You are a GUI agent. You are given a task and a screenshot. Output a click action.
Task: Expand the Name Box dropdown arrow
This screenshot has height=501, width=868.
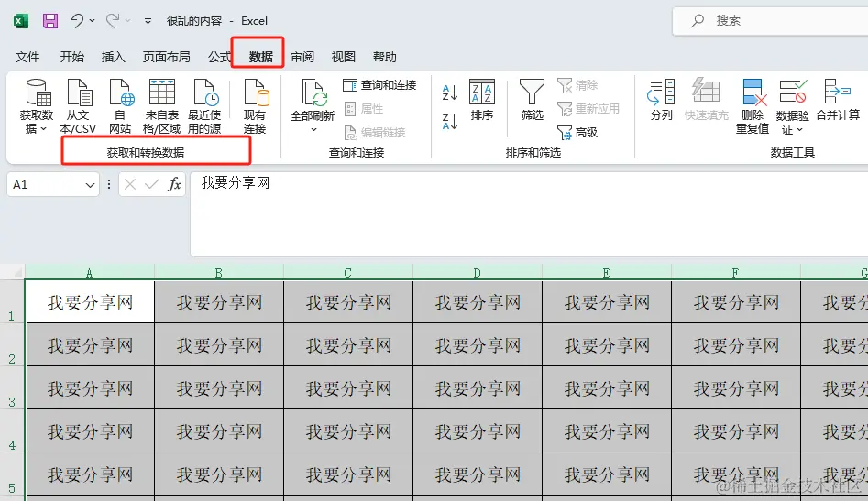click(90, 185)
